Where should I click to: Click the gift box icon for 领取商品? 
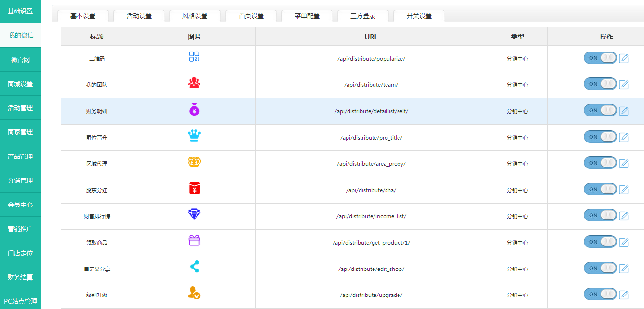[194, 241]
